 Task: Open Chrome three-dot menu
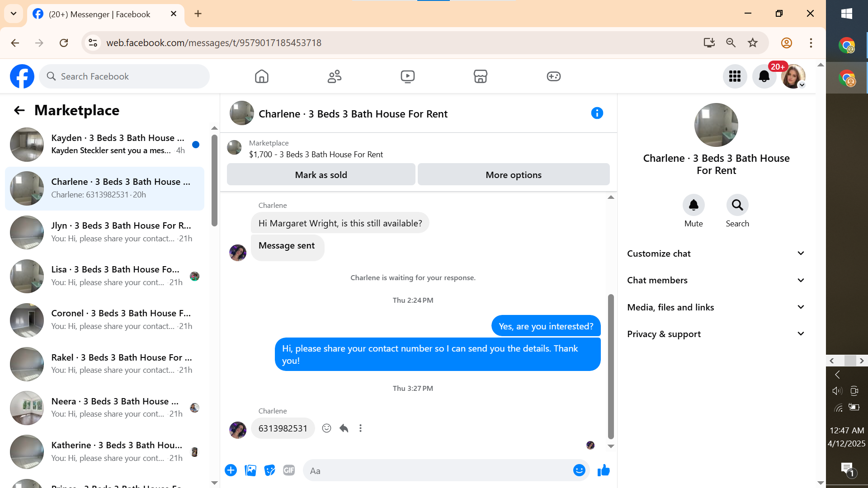pyautogui.click(x=811, y=42)
